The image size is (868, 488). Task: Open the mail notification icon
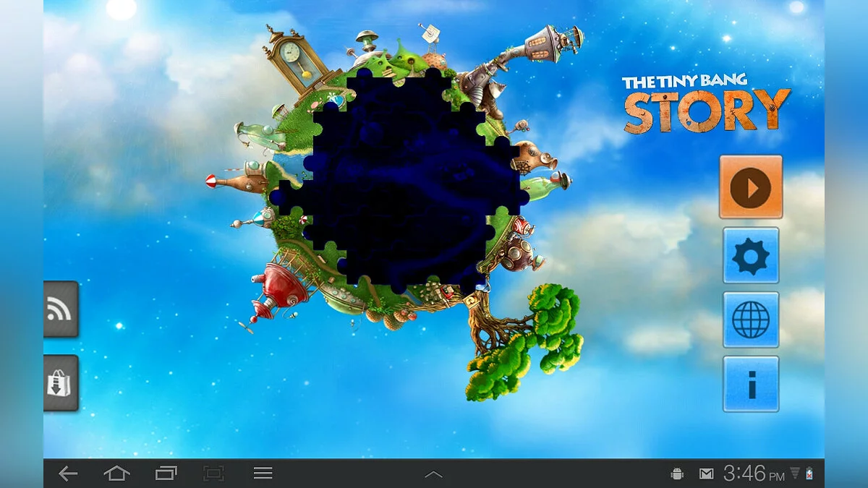point(706,474)
